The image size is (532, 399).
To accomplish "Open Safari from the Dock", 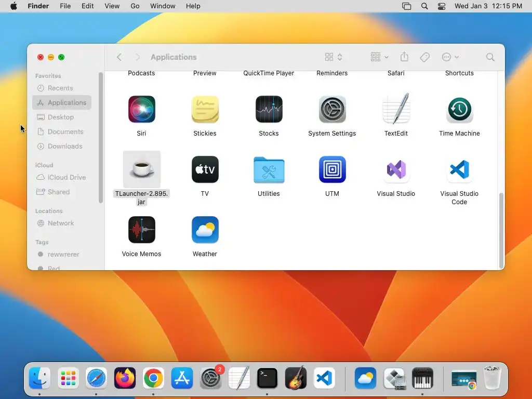I will 96,378.
